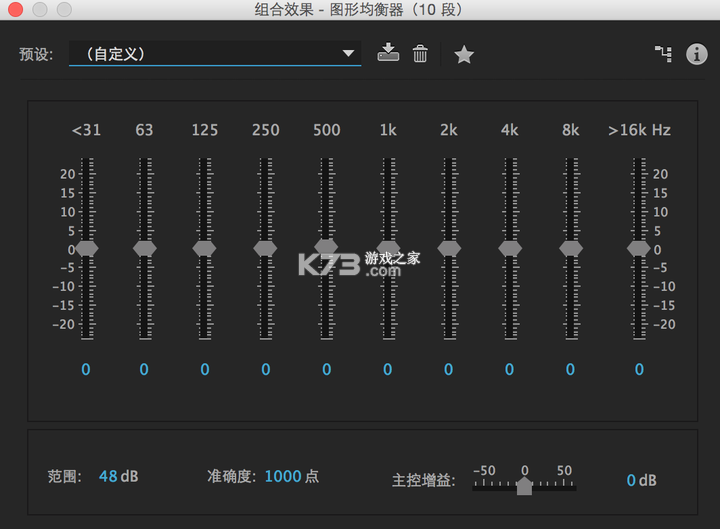Click the >16k band gain value 0
The height and width of the screenshot is (529, 720).
(639, 370)
